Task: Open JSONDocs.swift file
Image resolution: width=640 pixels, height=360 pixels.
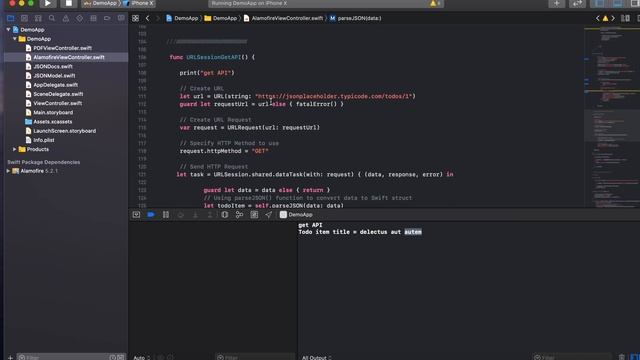Action: 49,67
